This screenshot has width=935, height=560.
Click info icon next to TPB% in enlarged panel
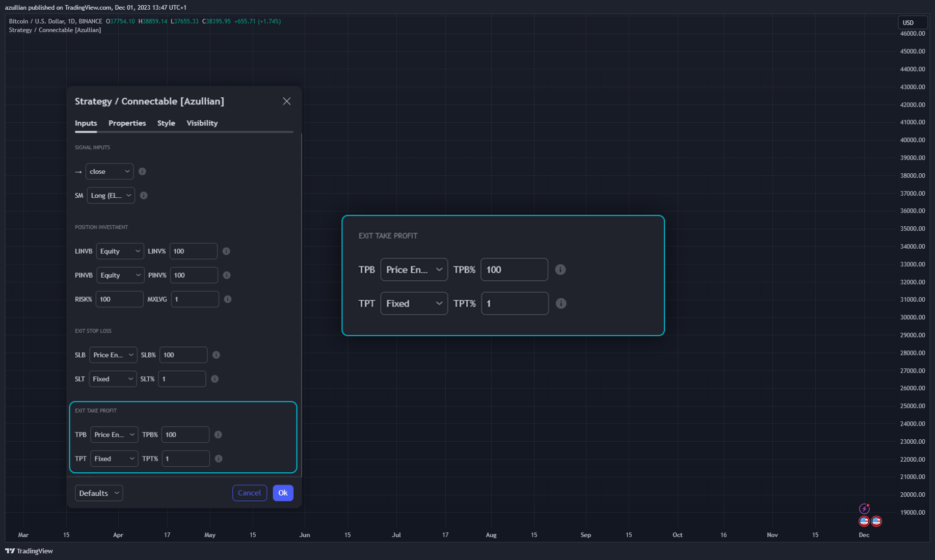point(560,270)
